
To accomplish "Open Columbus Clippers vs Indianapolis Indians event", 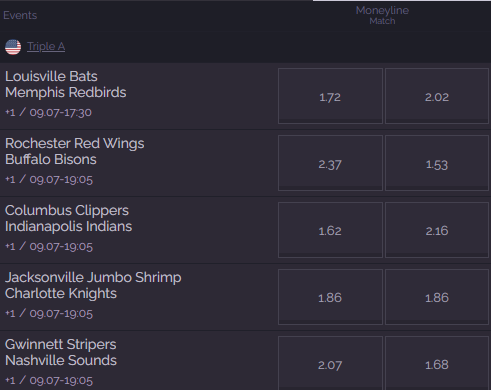I will tap(68, 218).
